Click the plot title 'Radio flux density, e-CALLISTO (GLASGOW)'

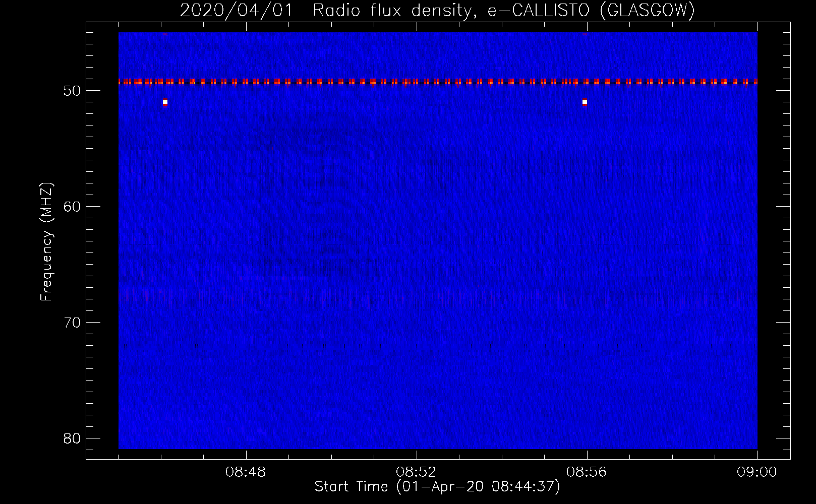(504, 11)
